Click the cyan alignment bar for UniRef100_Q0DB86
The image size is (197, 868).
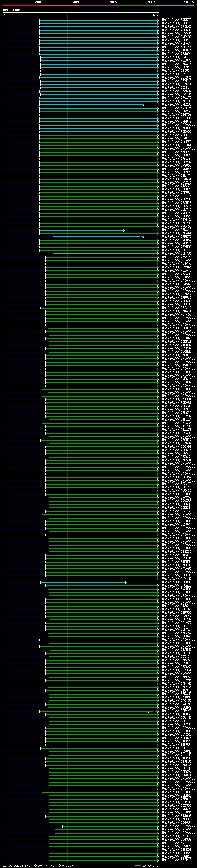[83, 582]
